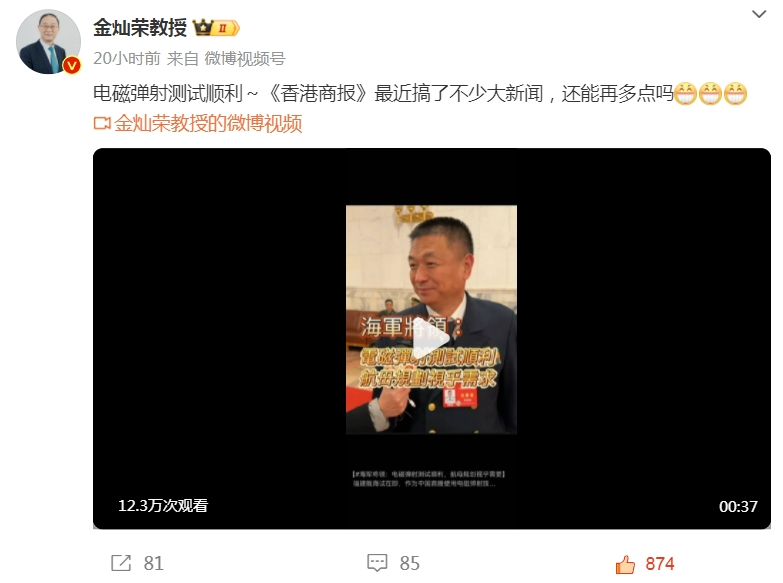783x583 pixels.
Task: Open comments via speech bubble icon
Action: [x=377, y=563]
